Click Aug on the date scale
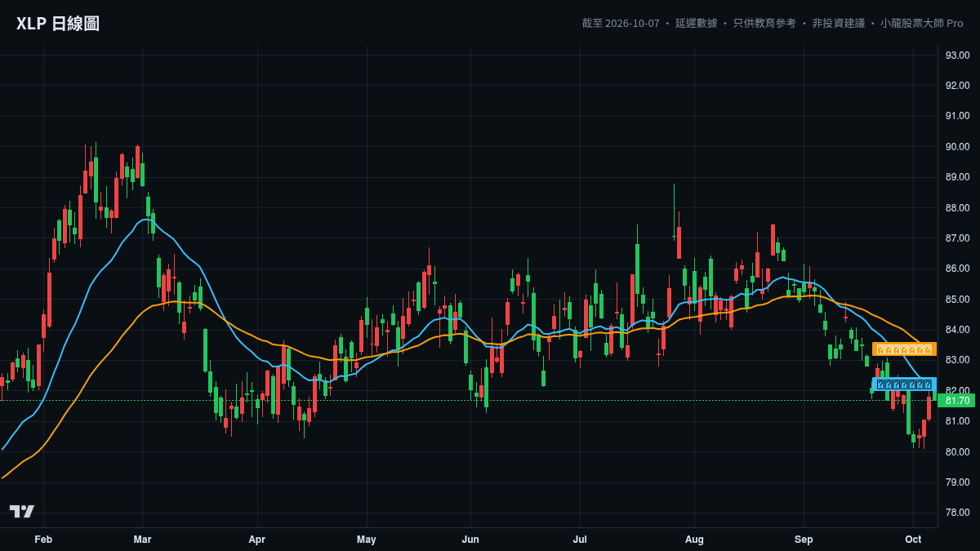 pos(694,540)
